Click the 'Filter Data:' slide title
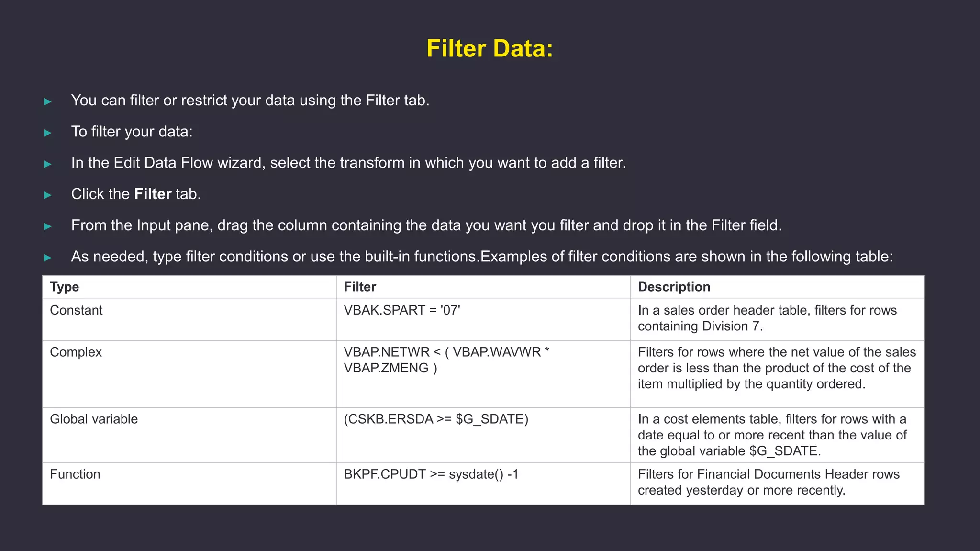 (490, 49)
